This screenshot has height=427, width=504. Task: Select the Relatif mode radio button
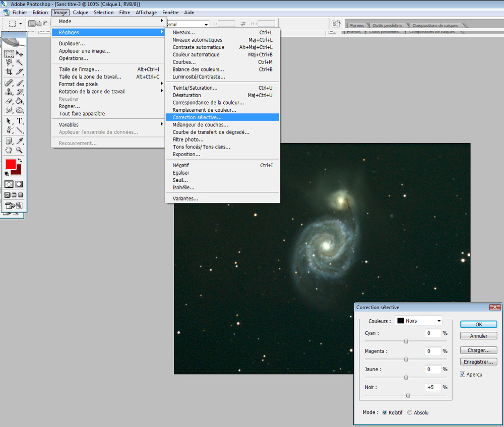(x=385, y=412)
